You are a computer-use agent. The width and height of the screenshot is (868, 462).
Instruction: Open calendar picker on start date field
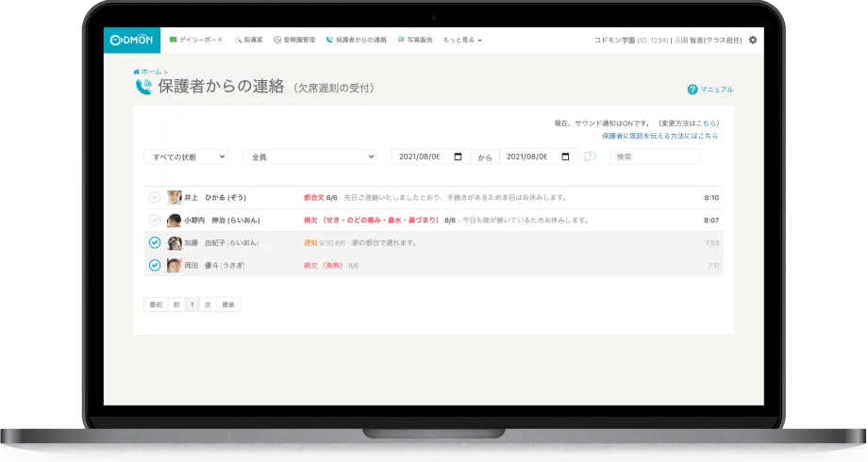459,157
